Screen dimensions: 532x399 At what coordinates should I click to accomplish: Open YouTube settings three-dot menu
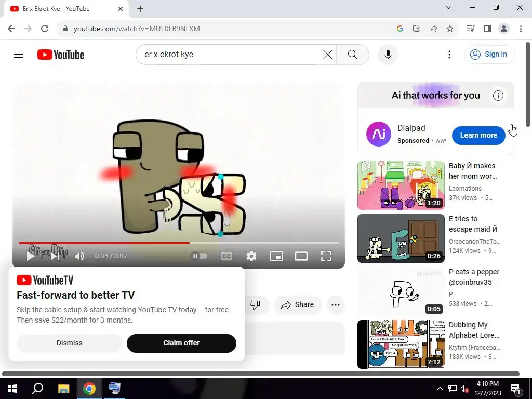pos(449,55)
